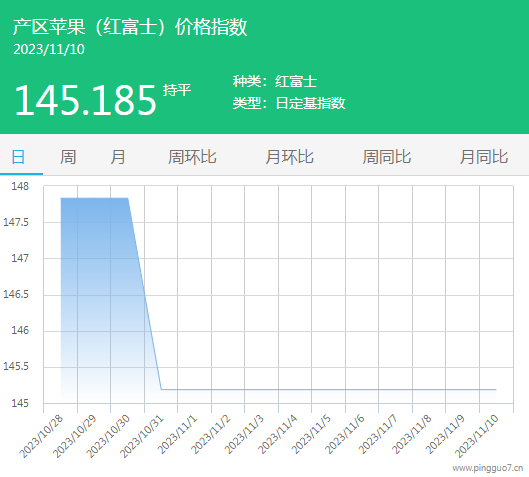This screenshot has width=529, height=477.
Task: Click the 2023/11/10 x-axis date label
Action: 477,436
